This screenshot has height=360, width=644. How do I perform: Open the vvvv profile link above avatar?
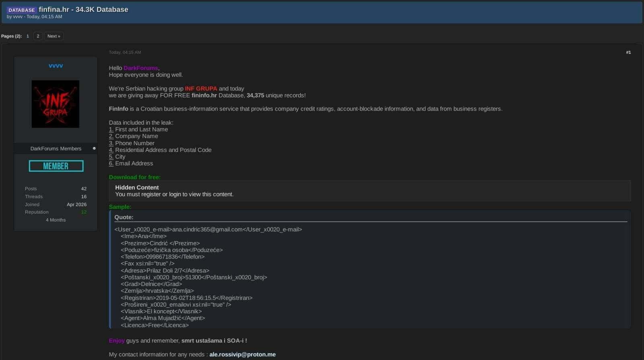(56, 66)
